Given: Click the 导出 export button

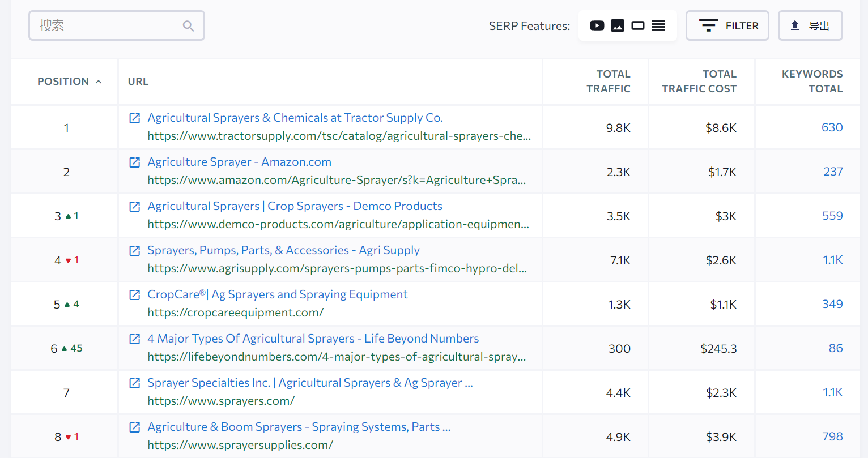Looking at the screenshot, I should [810, 25].
